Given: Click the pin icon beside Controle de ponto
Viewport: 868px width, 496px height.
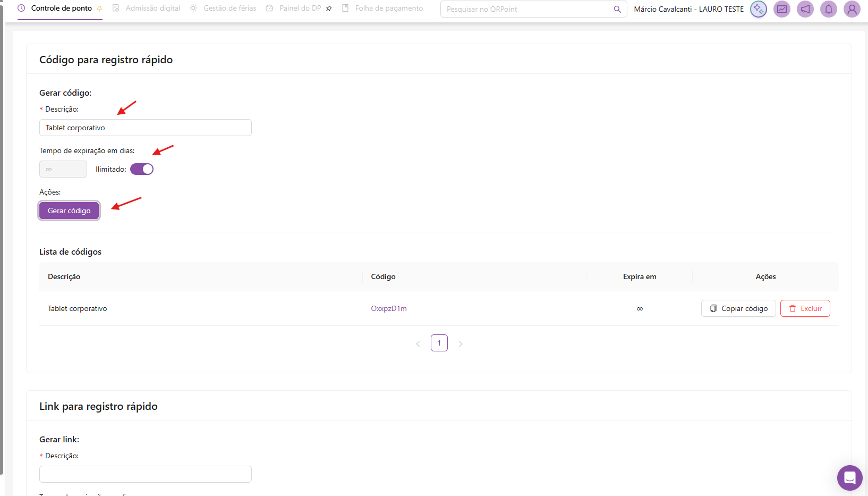Looking at the screenshot, I should click(99, 9).
